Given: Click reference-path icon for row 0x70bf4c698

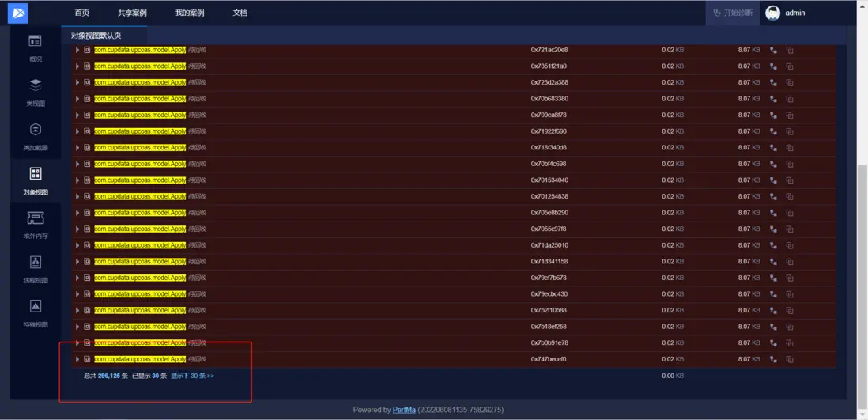Looking at the screenshot, I should tap(773, 164).
